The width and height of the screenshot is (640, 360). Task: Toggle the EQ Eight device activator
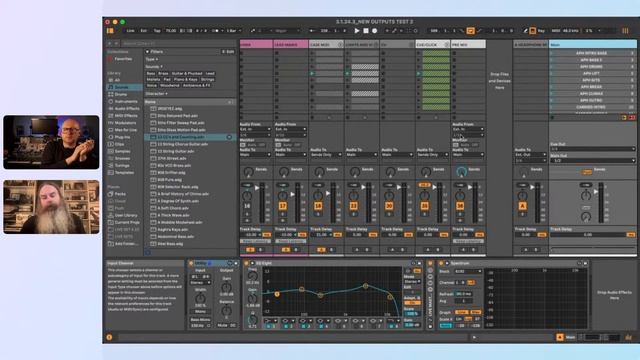(x=246, y=263)
